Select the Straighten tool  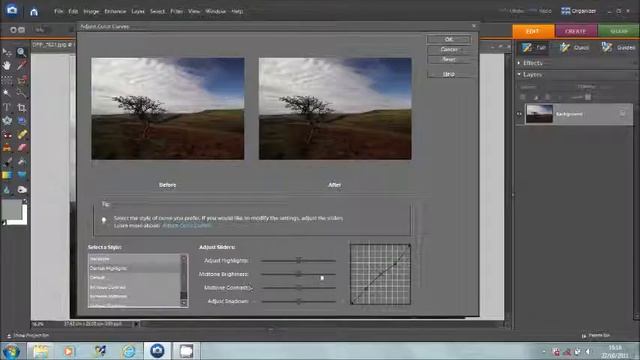[22, 121]
